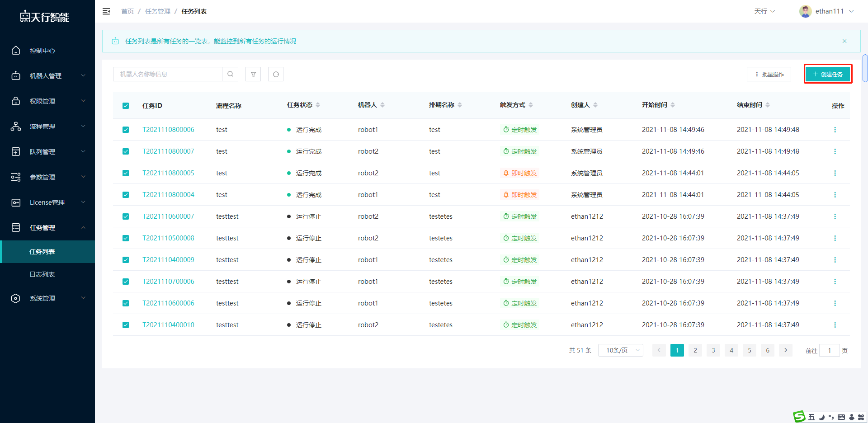This screenshot has height=423, width=868.
Task: Expand the 队列管理 sidebar menu
Action: (x=47, y=152)
